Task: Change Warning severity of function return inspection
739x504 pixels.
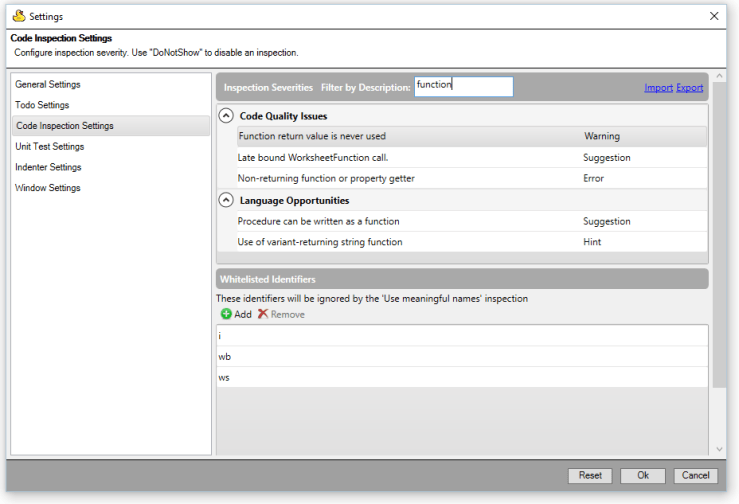Action: pyautogui.click(x=602, y=136)
